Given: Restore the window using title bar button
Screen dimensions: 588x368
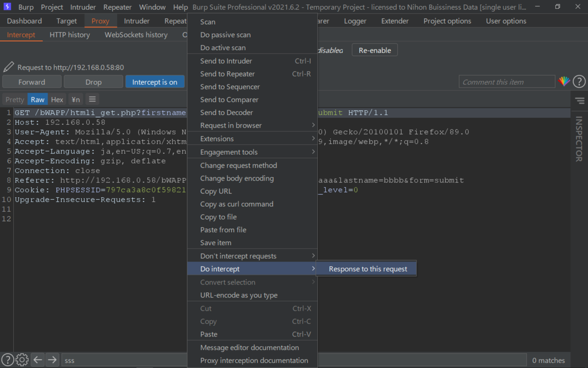Looking at the screenshot, I should (558, 7).
